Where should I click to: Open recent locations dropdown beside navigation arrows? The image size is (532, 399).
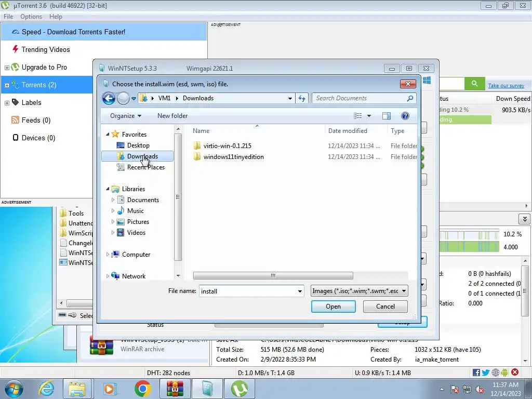pos(134,99)
